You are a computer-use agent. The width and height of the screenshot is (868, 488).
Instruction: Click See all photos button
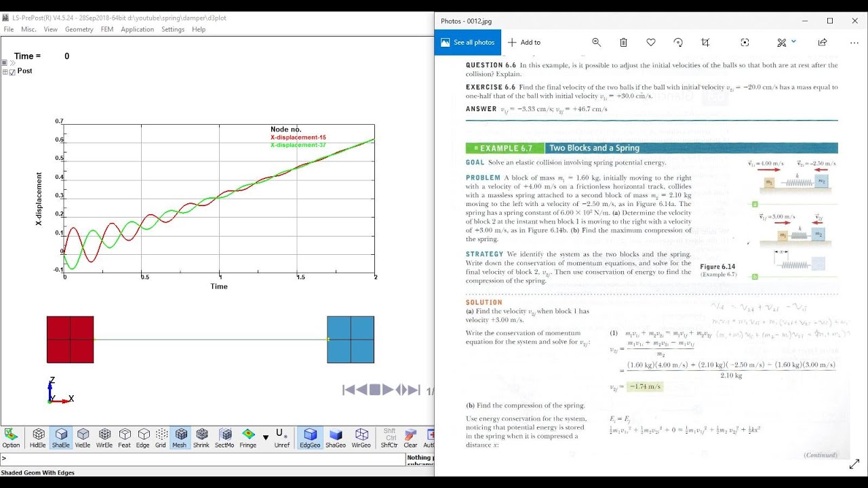(468, 42)
